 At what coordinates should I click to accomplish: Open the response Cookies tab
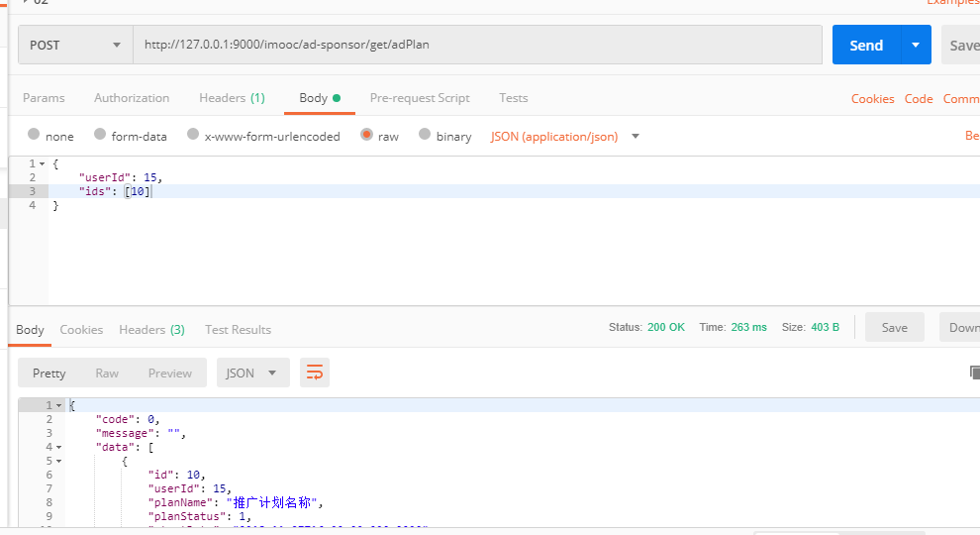(81, 330)
